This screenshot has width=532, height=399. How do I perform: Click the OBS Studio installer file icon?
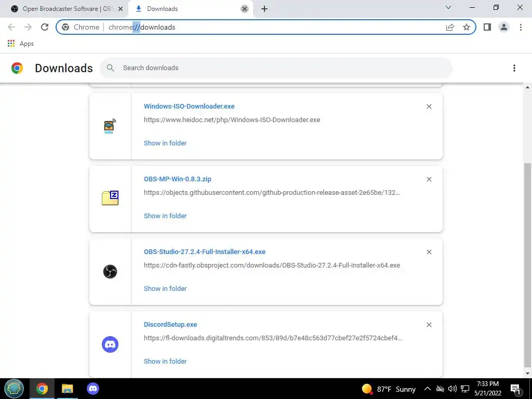click(x=110, y=271)
